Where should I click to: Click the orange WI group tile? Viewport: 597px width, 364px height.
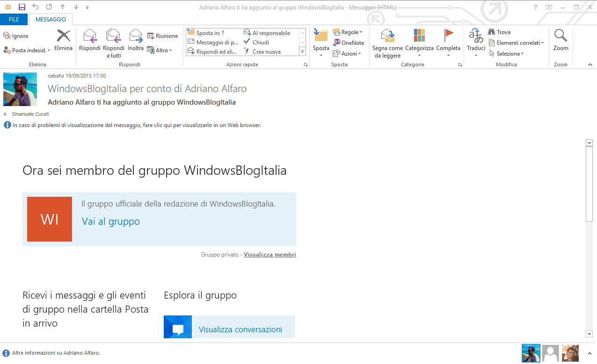tap(50, 219)
